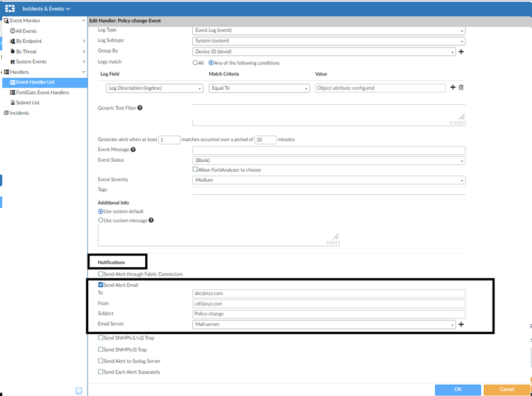The image size is (532, 396).
Task: Open the Incidents & Events module dropdown
Action: [46, 9]
